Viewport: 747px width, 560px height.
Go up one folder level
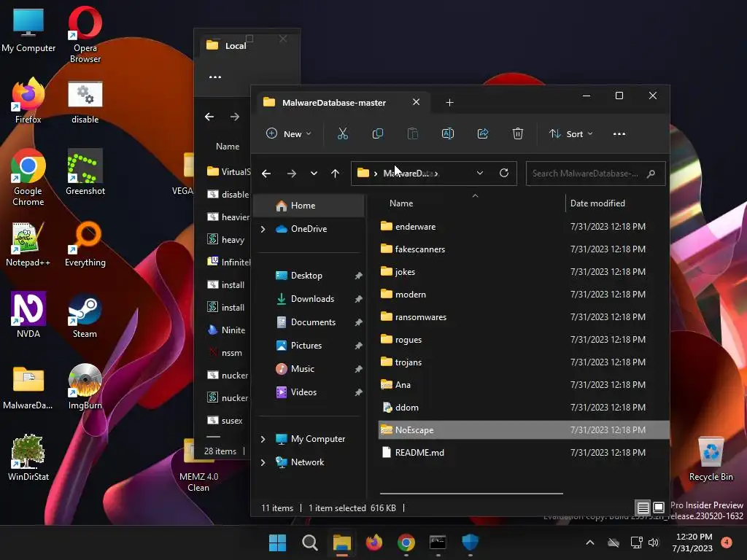pyautogui.click(x=336, y=174)
